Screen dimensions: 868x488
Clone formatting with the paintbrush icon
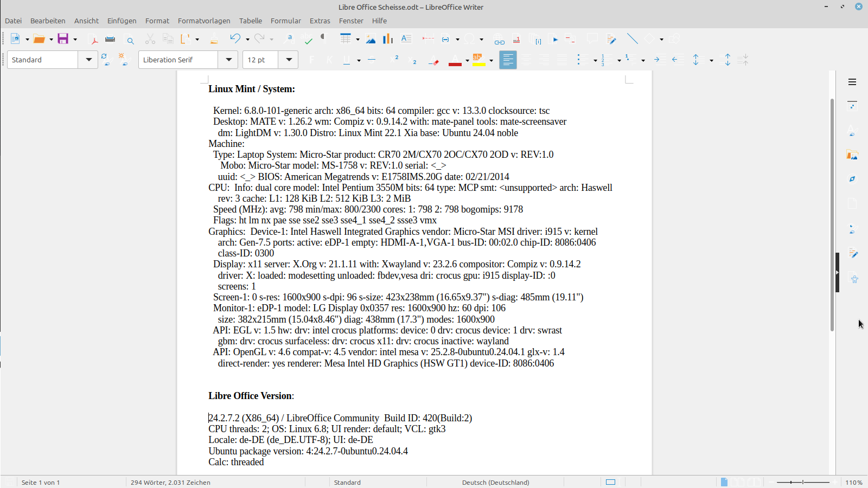214,39
